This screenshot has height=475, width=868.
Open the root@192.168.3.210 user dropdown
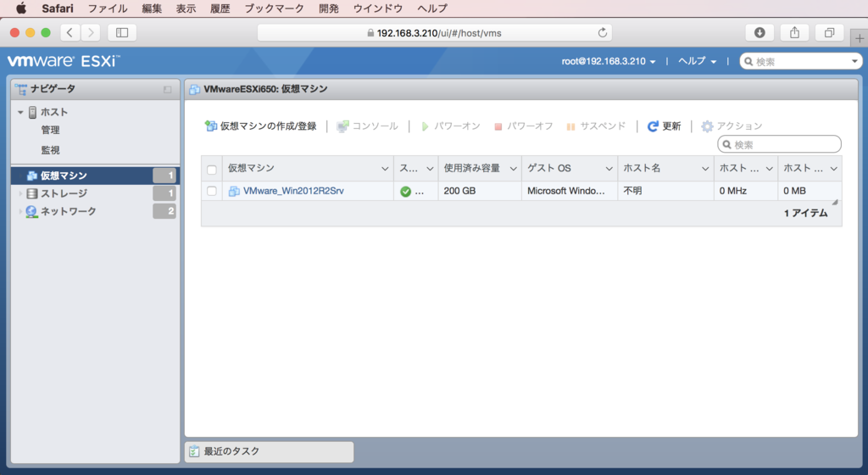click(x=609, y=61)
